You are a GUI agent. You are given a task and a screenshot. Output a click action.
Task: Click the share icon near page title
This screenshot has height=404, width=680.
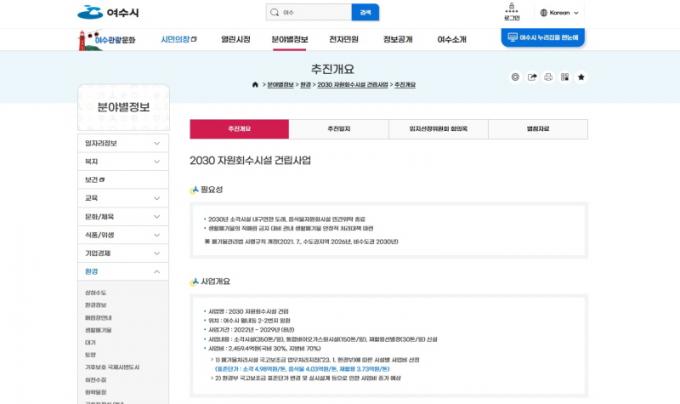(531, 77)
